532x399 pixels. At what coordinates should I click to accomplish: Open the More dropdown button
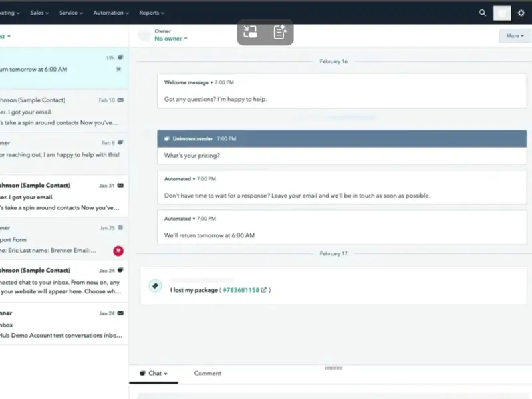(x=515, y=36)
